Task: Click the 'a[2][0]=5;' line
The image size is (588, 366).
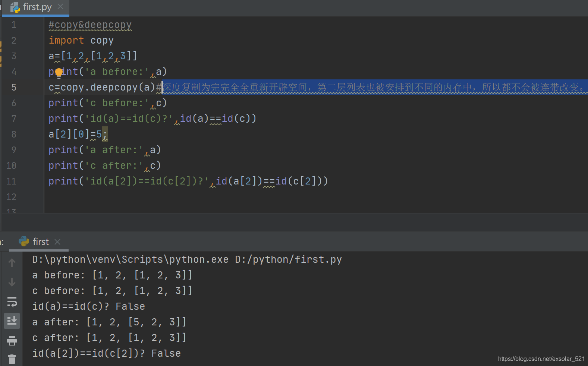Action: point(78,134)
